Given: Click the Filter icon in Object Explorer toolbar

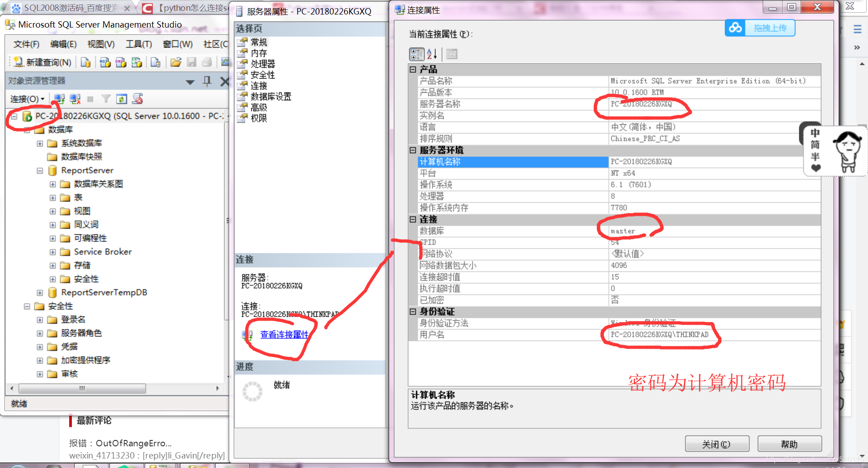Looking at the screenshot, I should (106, 99).
